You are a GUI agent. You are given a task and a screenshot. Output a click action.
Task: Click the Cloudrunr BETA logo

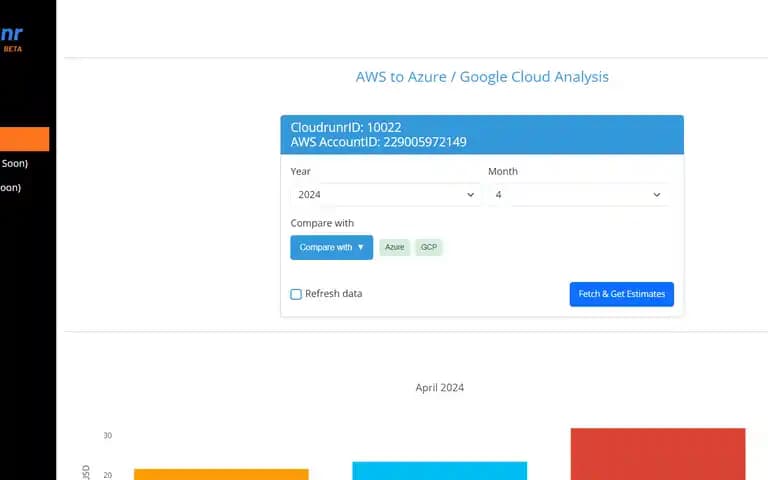click(x=12, y=38)
